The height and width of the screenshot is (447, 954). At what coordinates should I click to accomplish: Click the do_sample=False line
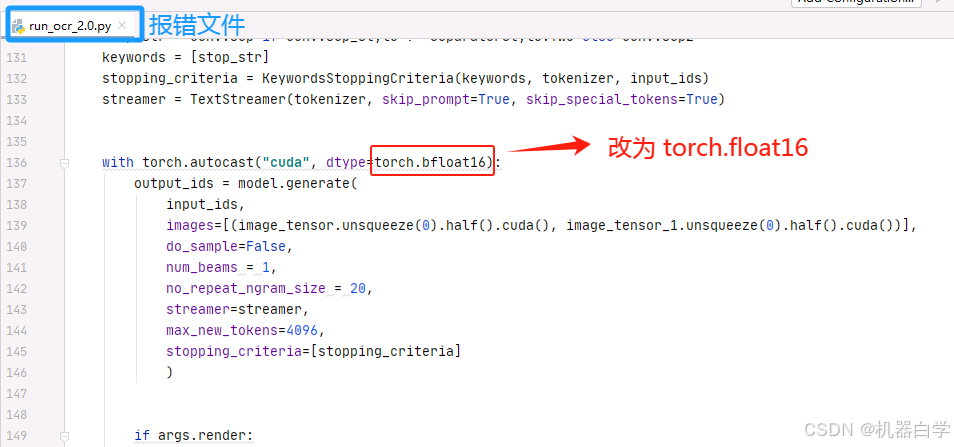(x=229, y=246)
